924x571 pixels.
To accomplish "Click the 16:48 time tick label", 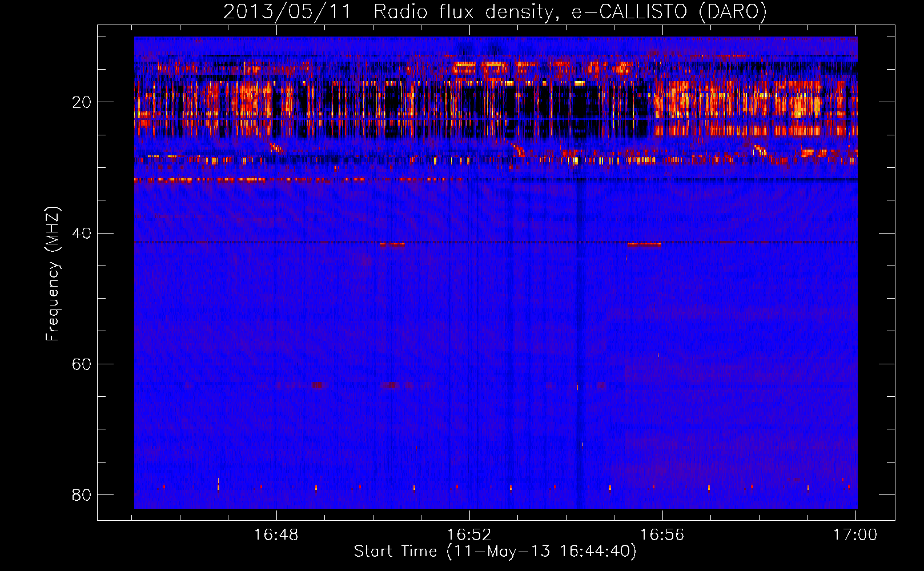I will [x=276, y=535].
